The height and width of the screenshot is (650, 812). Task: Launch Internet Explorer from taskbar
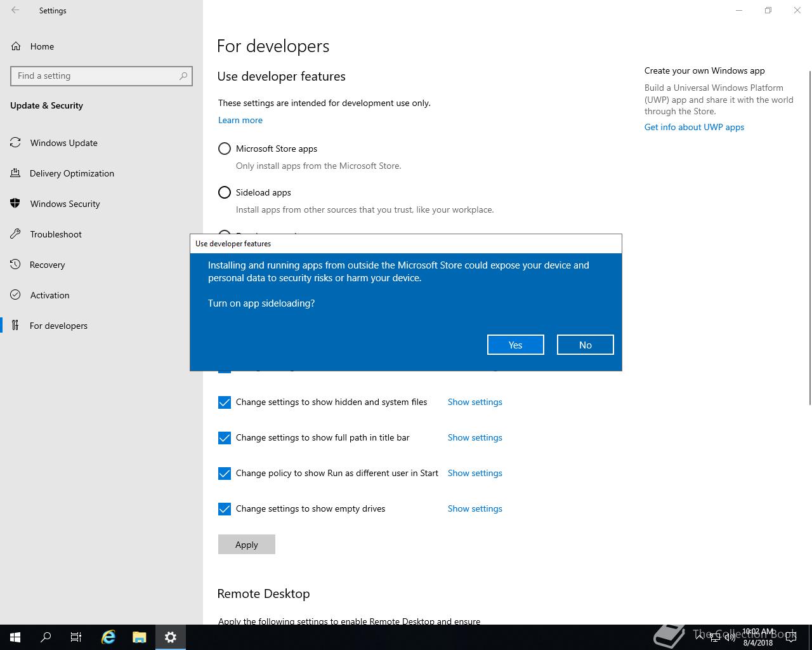pos(108,637)
